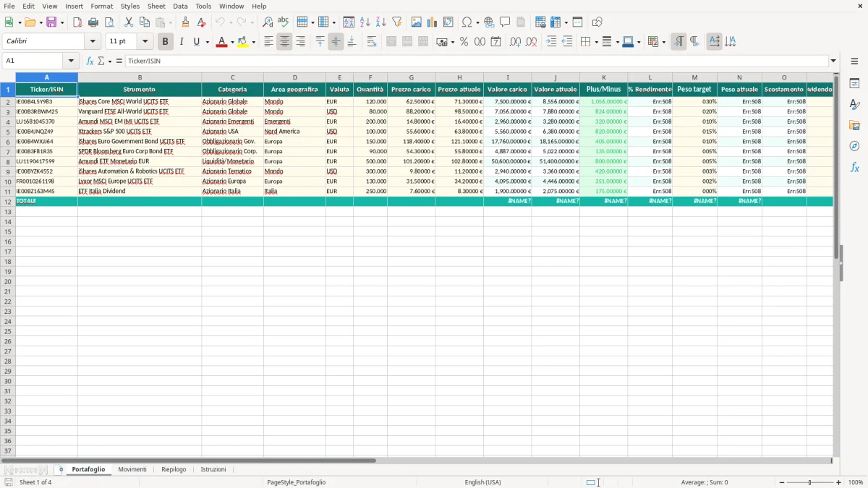Export directly as PDF
The width and height of the screenshot is (868, 488).
pyautogui.click(x=77, y=22)
